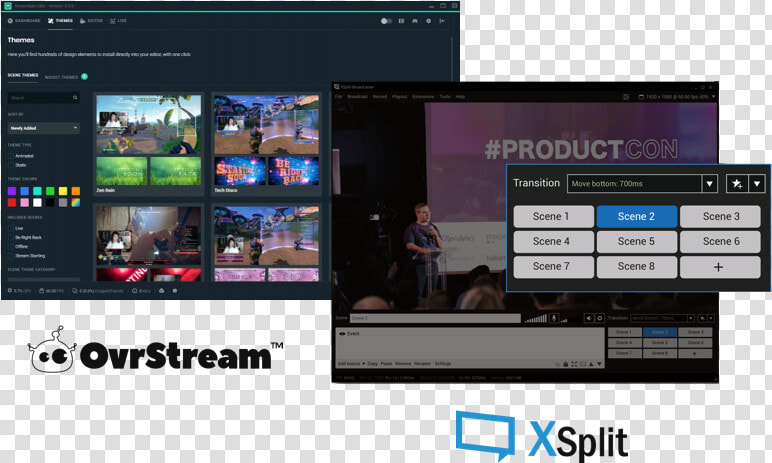Click the search magnifier icon in themes sidebar

point(75,98)
